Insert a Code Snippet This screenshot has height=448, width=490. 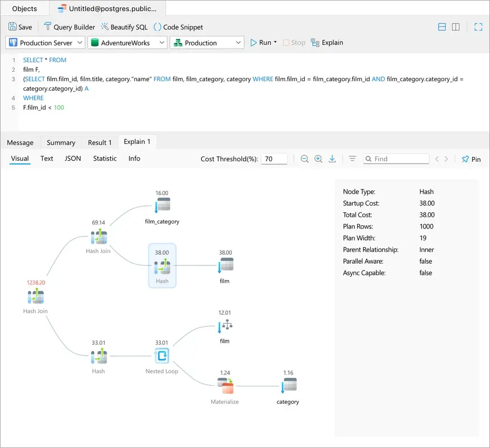(179, 26)
